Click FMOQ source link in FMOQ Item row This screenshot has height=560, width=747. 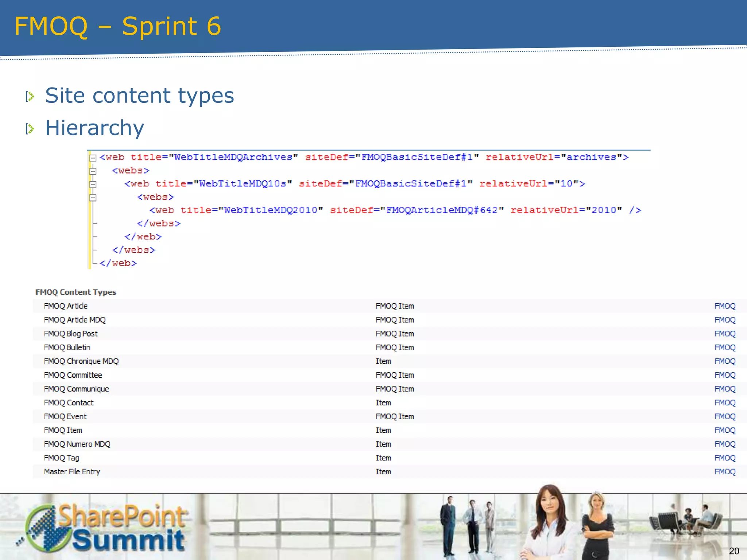725,431
